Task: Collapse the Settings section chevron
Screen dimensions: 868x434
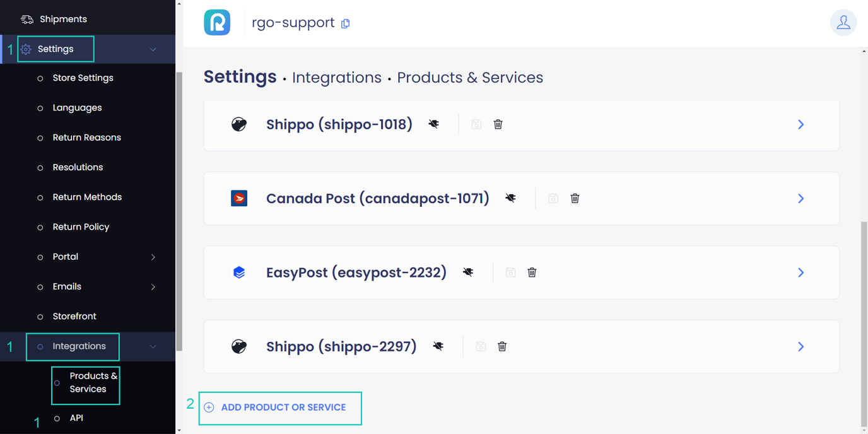Action: pyautogui.click(x=152, y=49)
